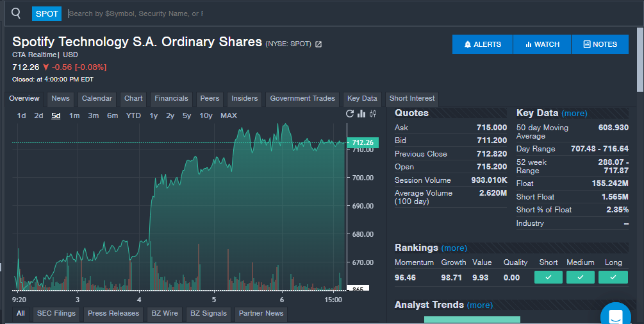This screenshot has height=324, width=644.
Task: Click Rankings (more) link
Action: (454, 248)
